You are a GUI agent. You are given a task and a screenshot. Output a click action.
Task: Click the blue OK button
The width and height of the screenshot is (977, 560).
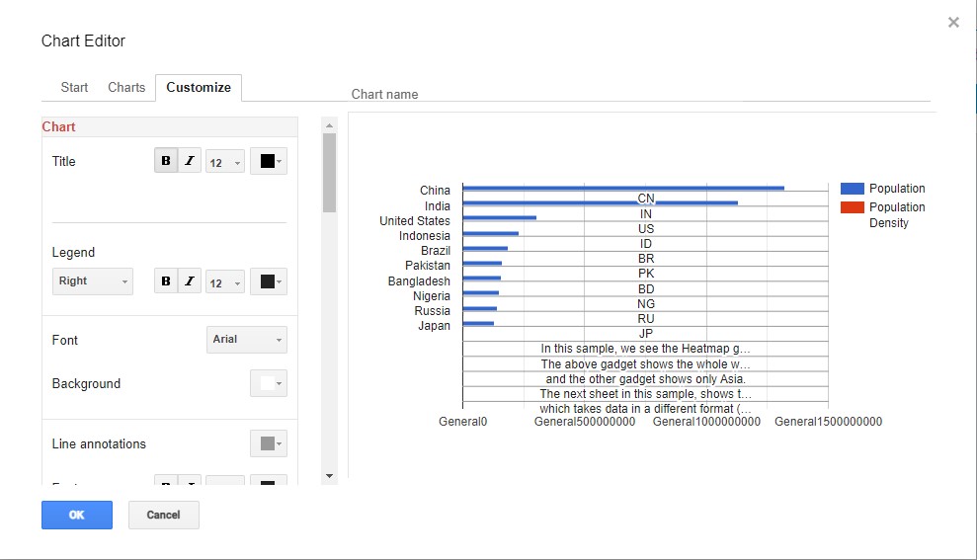click(x=77, y=515)
